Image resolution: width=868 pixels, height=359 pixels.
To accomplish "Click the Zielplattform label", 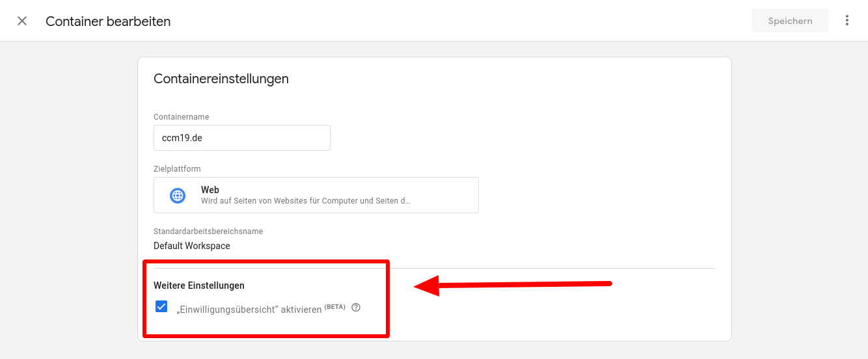I will pyautogui.click(x=177, y=169).
